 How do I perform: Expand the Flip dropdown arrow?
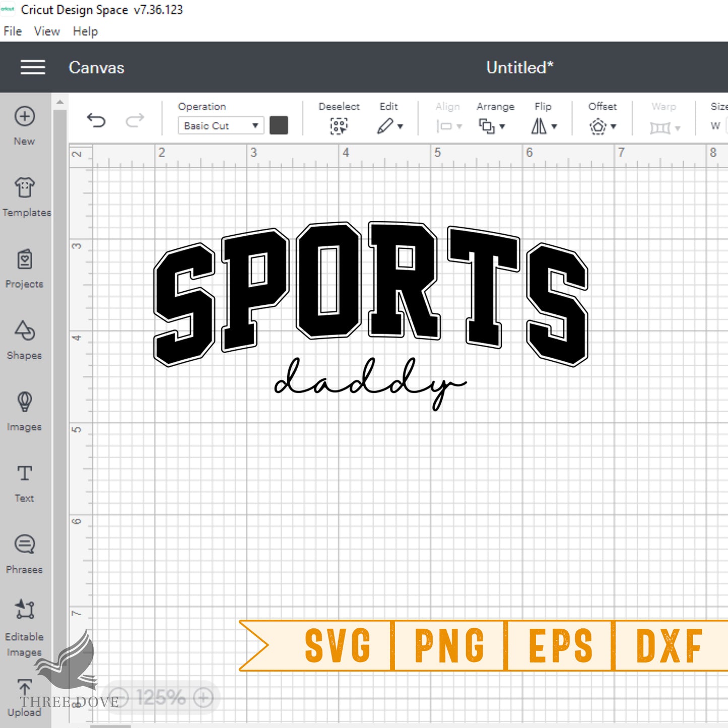[x=554, y=126]
